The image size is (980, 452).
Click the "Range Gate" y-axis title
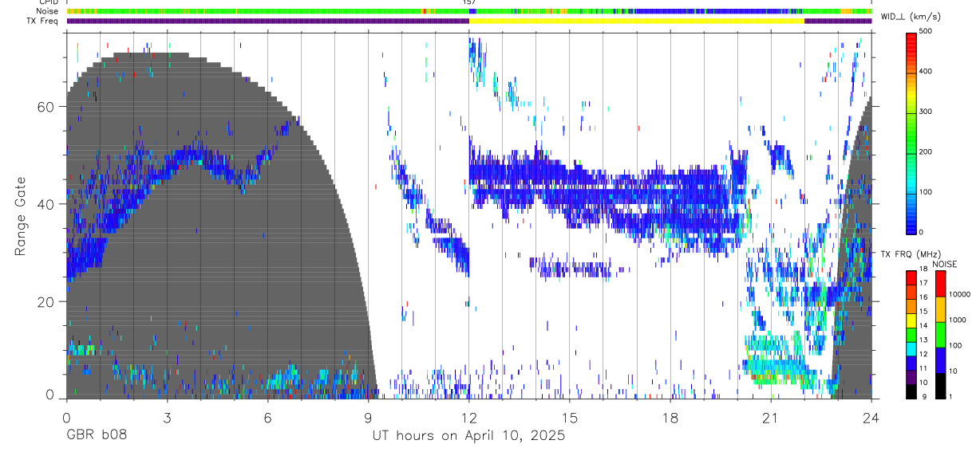[x=20, y=217]
